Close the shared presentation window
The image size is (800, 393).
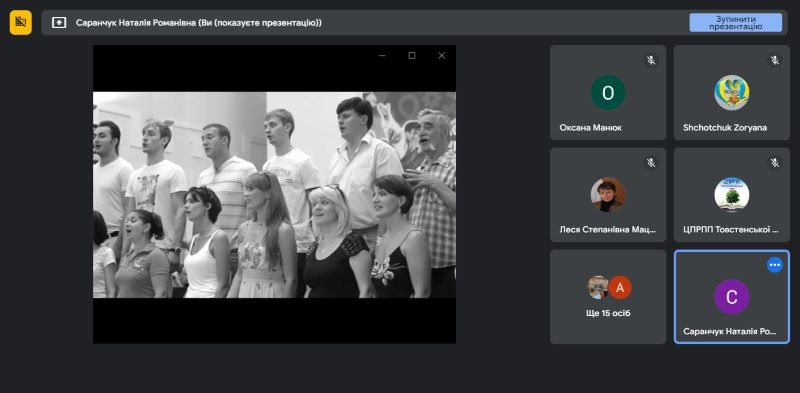442,56
